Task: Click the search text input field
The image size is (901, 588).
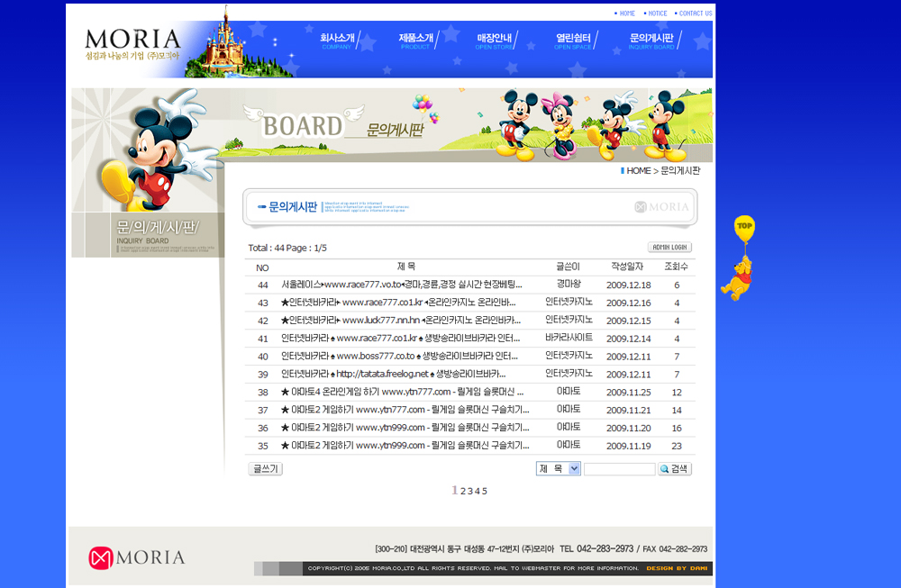Action: point(619,469)
